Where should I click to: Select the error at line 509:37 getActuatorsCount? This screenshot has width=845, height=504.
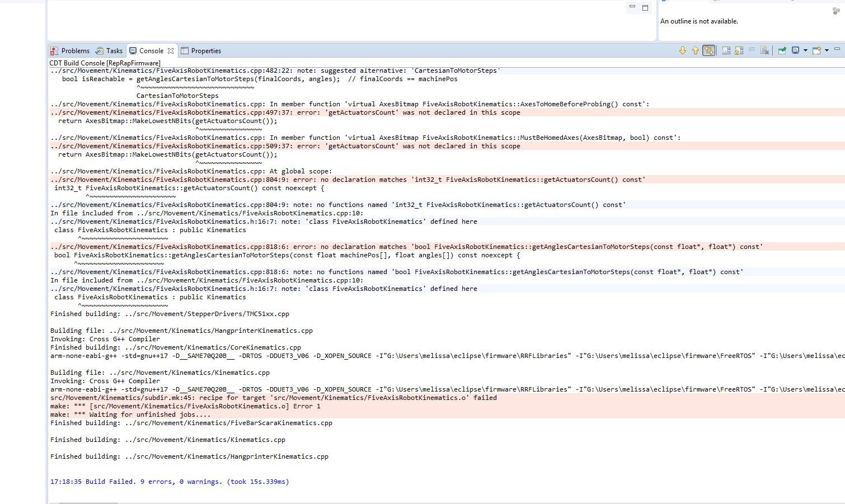pyautogui.click(x=285, y=146)
